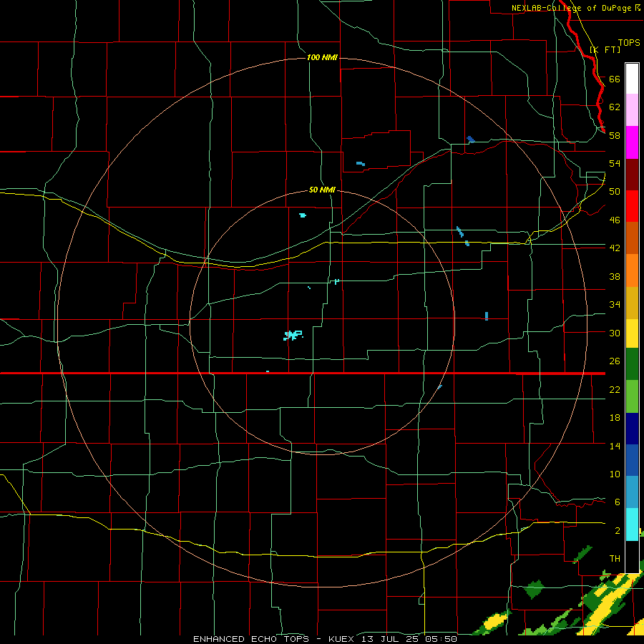Click the 54 scale value
This screenshot has width=644, height=644.
click(x=615, y=163)
